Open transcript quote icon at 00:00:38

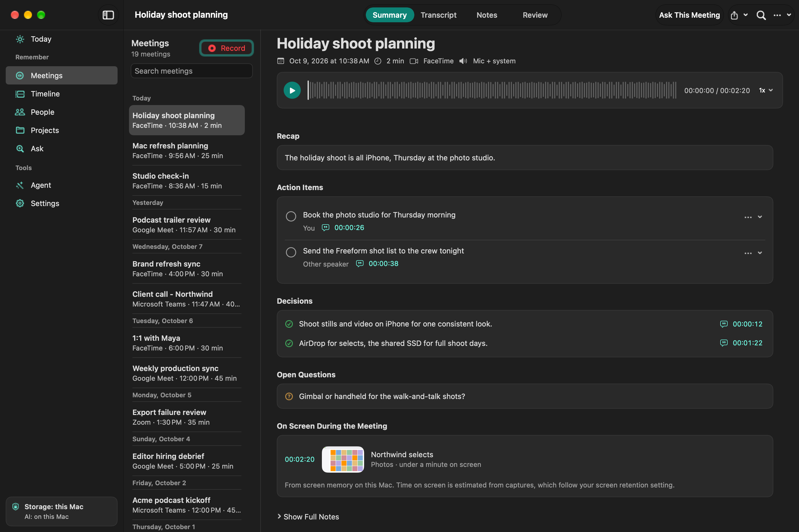[360, 264]
